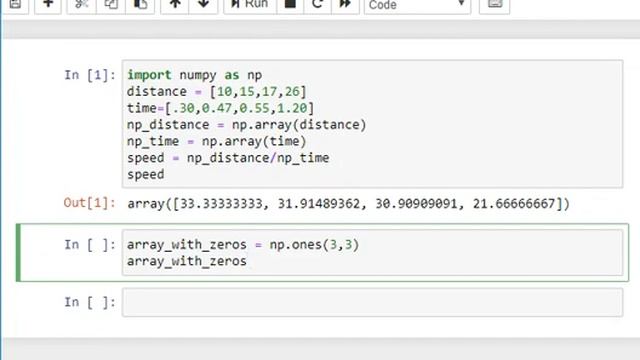Interrupt the kernel stop icon
The width and height of the screenshot is (640, 360).
click(x=290, y=5)
